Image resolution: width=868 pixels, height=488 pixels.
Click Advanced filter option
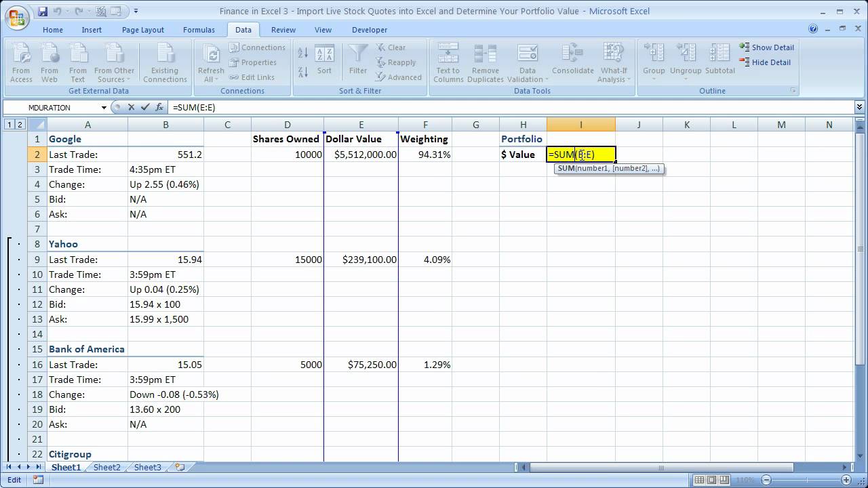399,77
